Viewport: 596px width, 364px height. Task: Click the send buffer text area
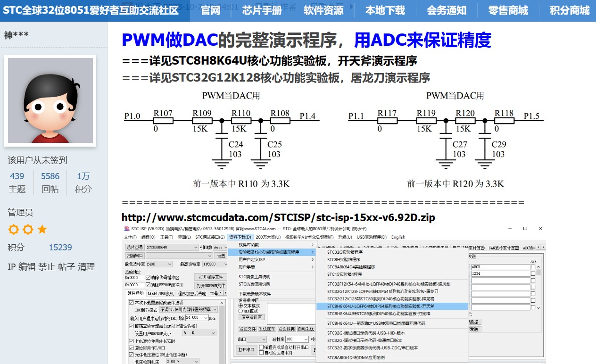(x=291, y=314)
